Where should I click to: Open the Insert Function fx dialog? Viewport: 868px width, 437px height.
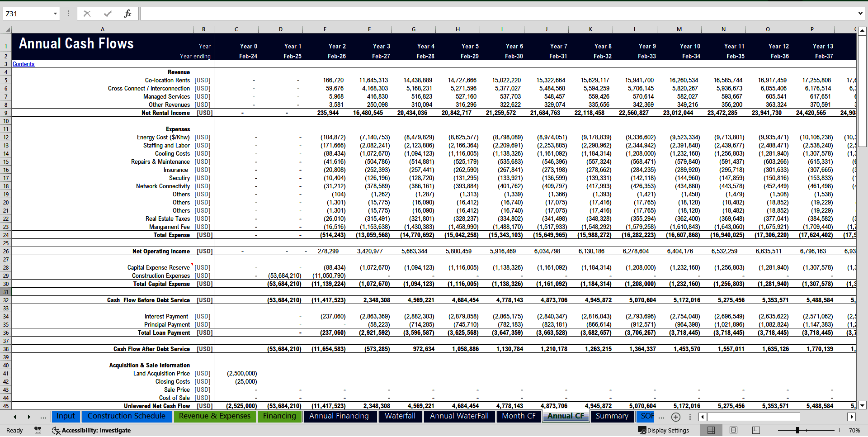click(x=127, y=14)
